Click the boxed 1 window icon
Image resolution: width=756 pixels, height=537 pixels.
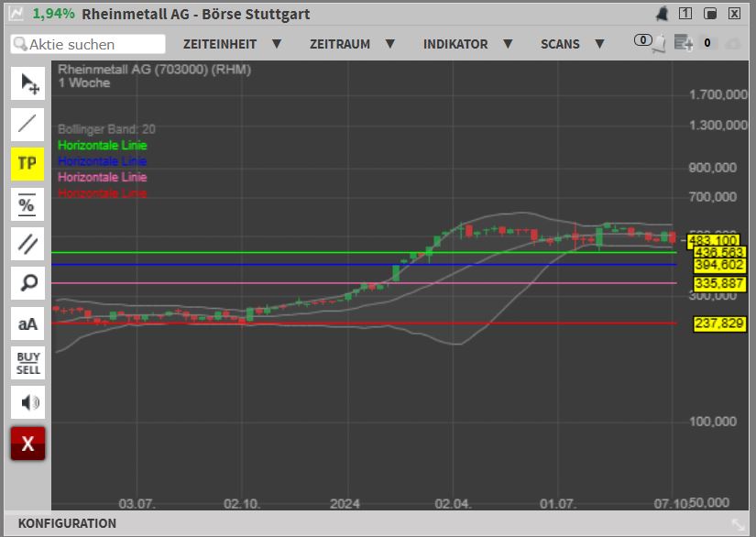[x=685, y=14]
